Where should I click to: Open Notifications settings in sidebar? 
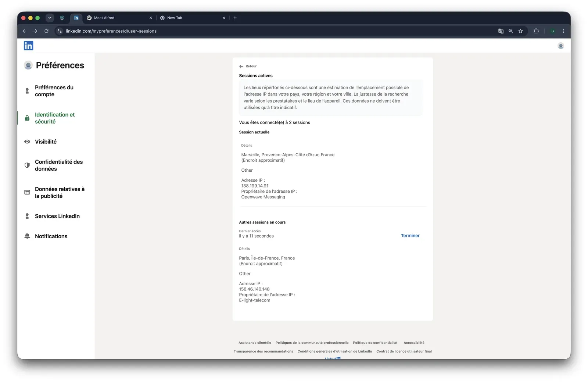pyautogui.click(x=51, y=236)
